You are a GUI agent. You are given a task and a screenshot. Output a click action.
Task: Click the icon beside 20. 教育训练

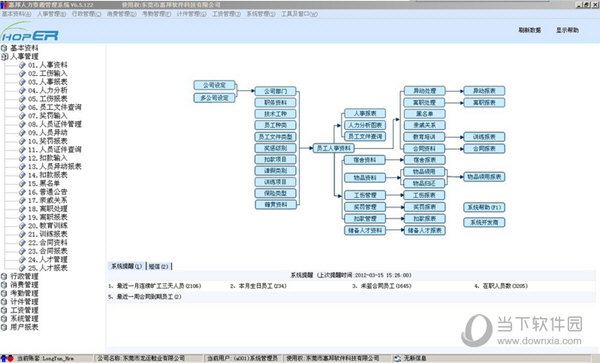(22, 225)
